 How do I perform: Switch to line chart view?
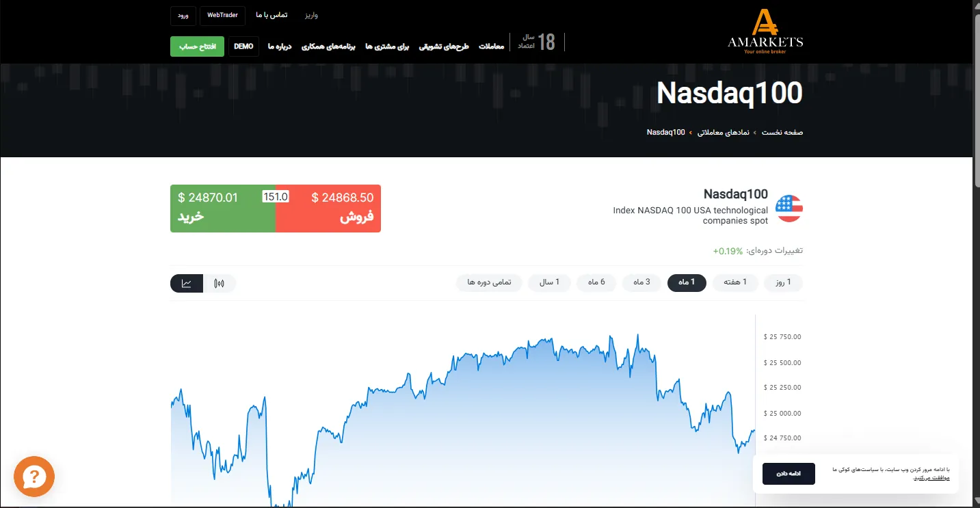[x=187, y=283]
